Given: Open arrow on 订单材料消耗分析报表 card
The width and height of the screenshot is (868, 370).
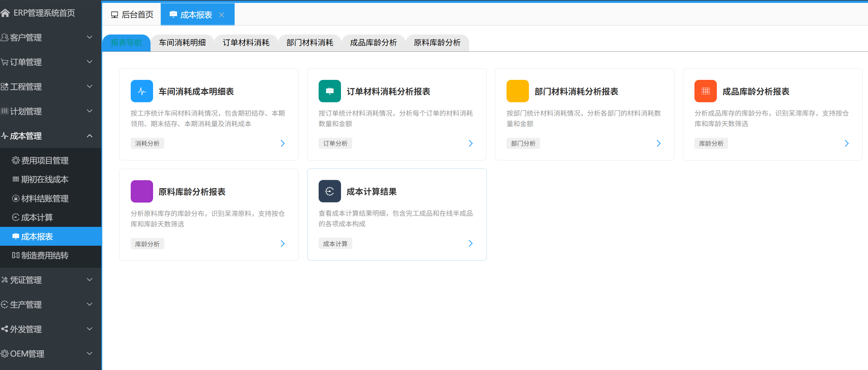Looking at the screenshot, I should point(471,143).
